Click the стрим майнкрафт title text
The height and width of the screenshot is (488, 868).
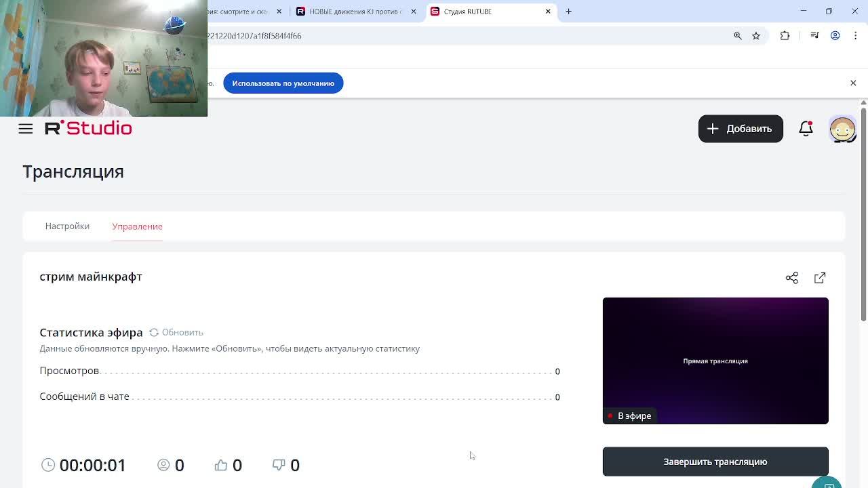click(x=91, y=277)
